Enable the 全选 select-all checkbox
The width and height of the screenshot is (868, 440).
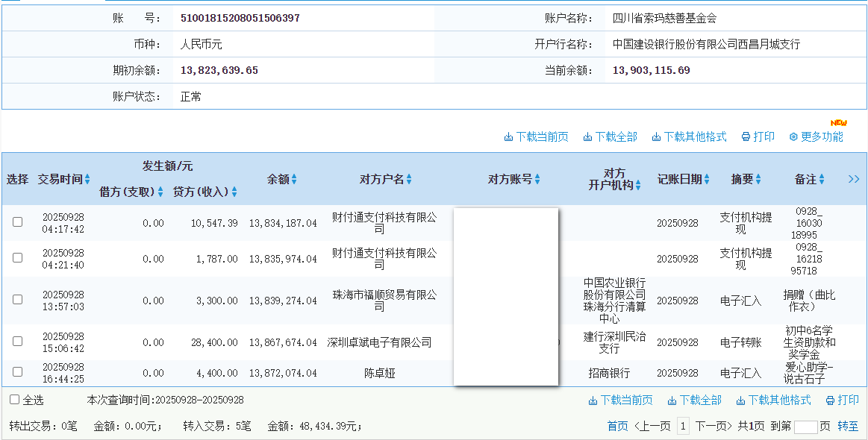tap(15, 400)
